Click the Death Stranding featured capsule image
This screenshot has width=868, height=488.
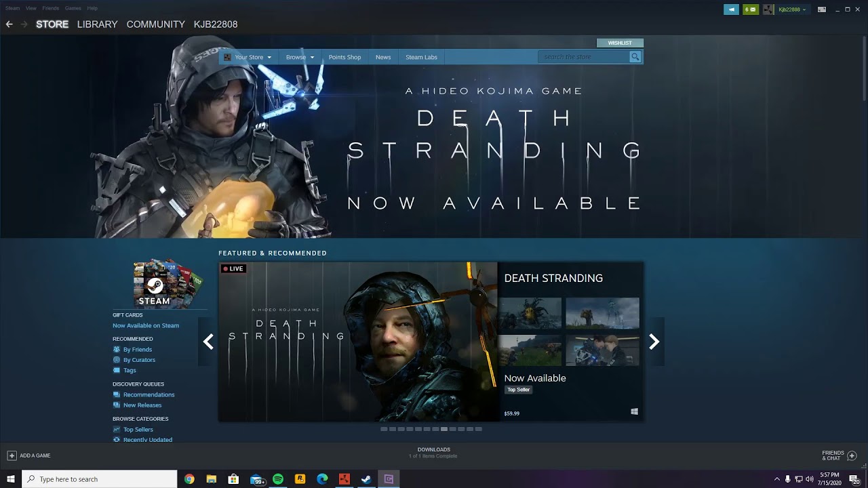pyautogui.click(x=358, y=342)
